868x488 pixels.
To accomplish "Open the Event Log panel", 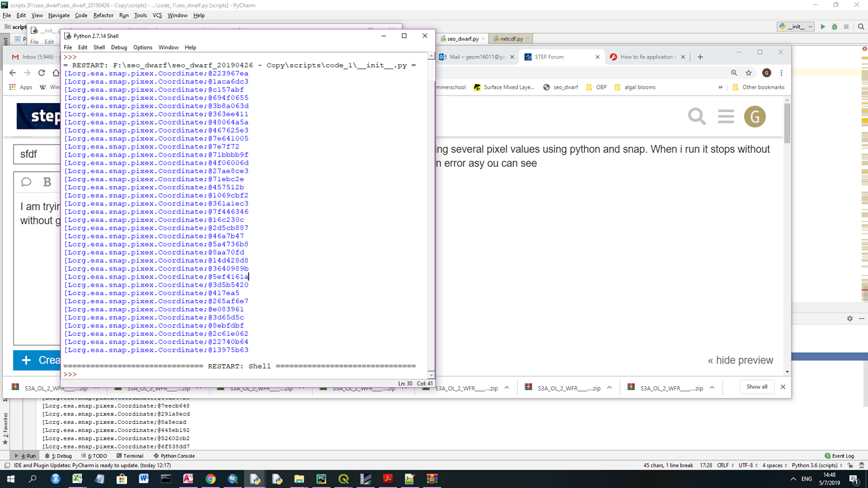I will coord(841,455).
